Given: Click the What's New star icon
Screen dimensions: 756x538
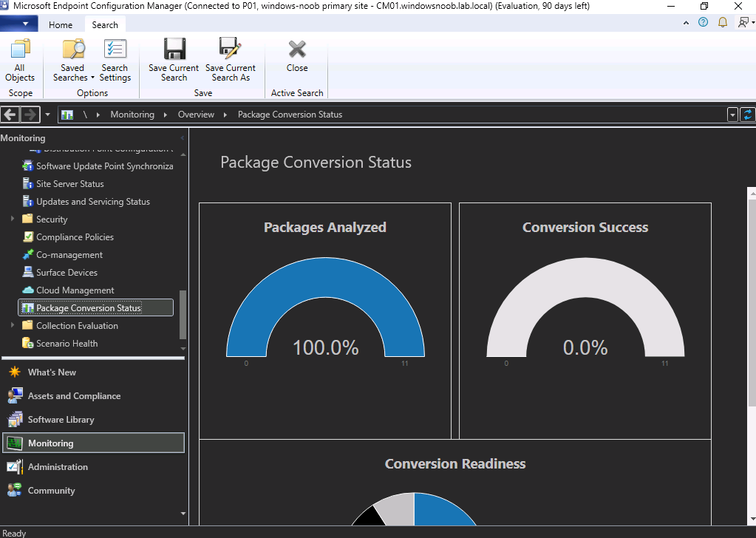Looking at the screenshot, I should click(x=15, y=372).
